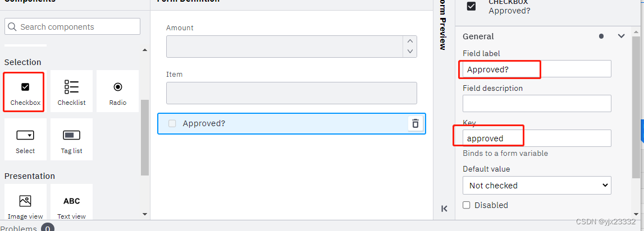The image size is (644, 231).
Task: Enable the Disabled checkbox
Action: click(467, 205)
